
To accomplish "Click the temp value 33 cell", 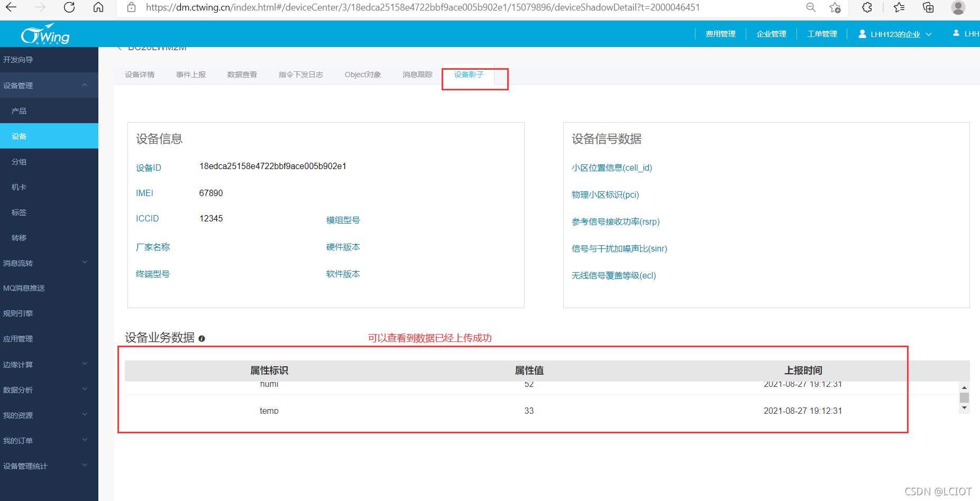I will click(x=529, y=411).
